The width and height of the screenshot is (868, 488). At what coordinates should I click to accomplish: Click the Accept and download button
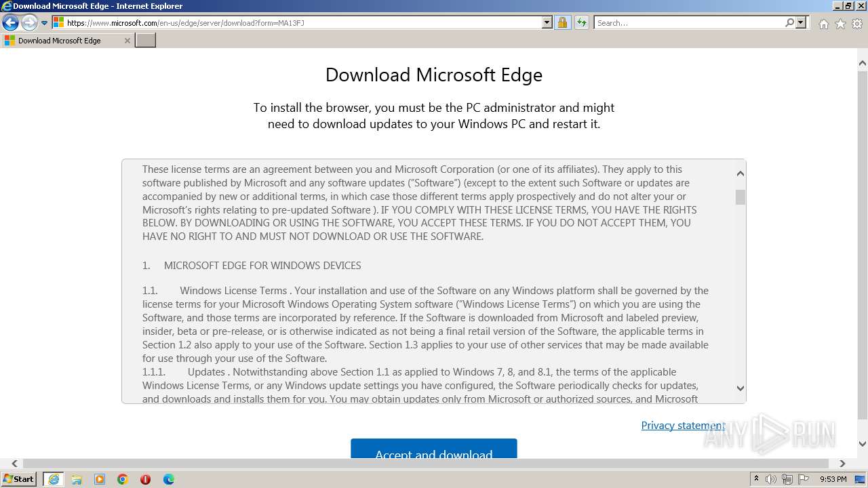coord(434,449)
